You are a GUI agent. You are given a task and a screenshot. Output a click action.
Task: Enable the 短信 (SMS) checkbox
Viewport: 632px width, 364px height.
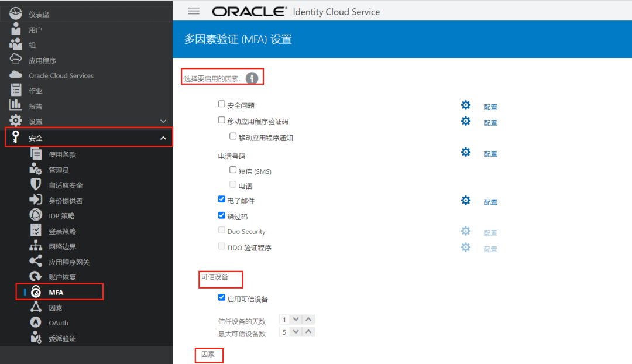click(233, 170)
